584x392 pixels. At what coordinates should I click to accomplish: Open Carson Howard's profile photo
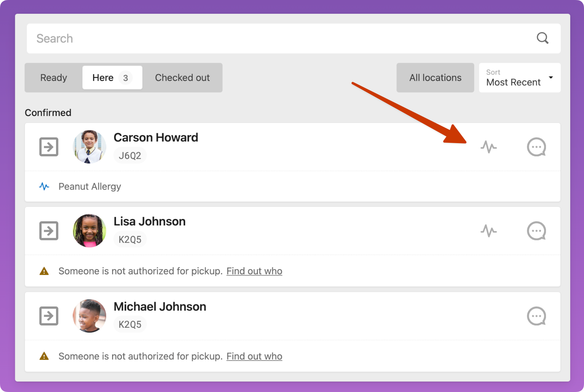pyautogui.click(x=89, y=147)
